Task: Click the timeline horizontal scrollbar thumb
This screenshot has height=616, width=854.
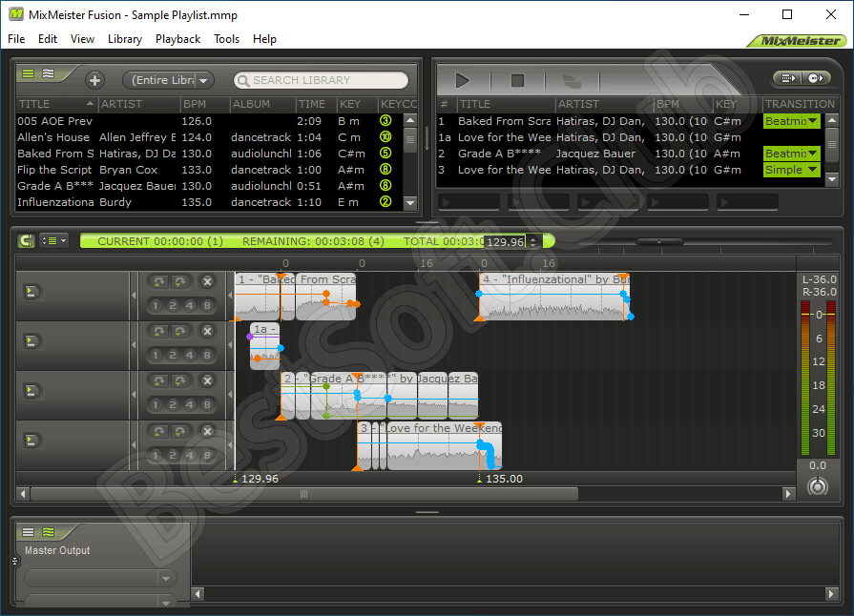Action: click(303, 494)
